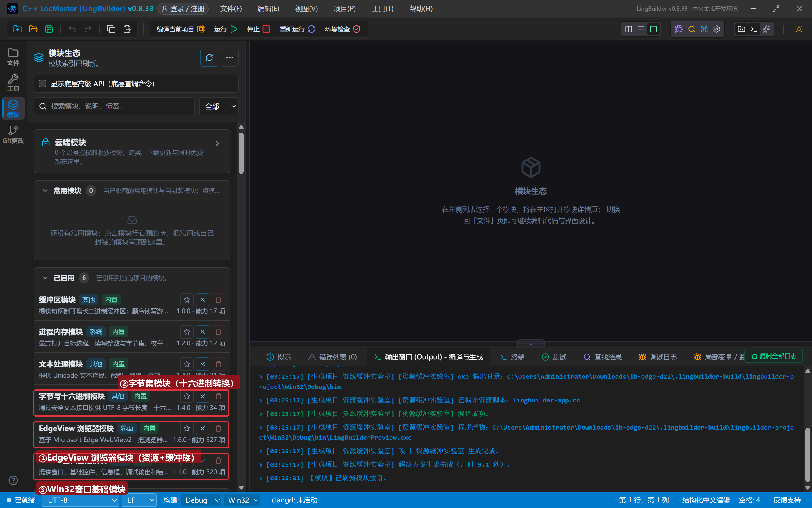Screen dimensions: 812x508
Task: Click the redo arrow icon
Action: click(x=88, y=29)
